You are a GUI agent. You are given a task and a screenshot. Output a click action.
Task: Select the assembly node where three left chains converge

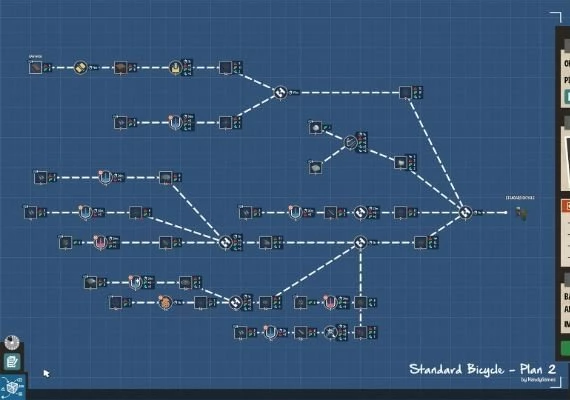[x=225, y=242]
